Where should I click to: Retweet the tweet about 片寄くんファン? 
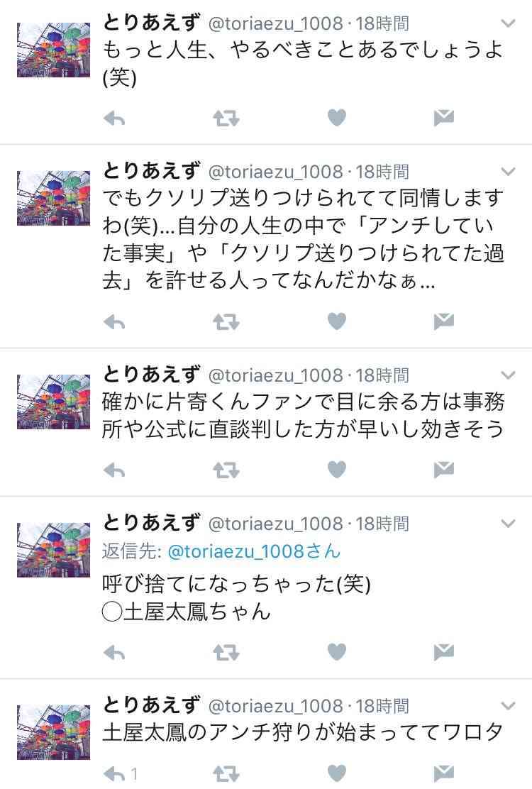[226, 470]
